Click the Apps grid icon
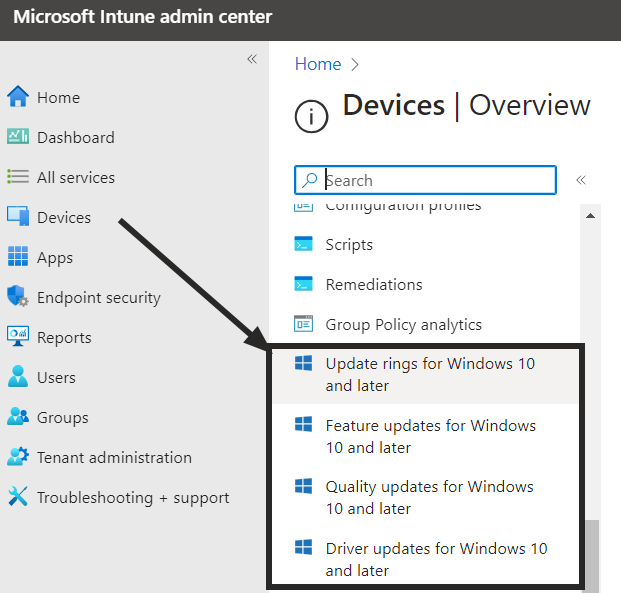Image resolution: width=621 pixels, height=593 pixels. coord(18,256)
